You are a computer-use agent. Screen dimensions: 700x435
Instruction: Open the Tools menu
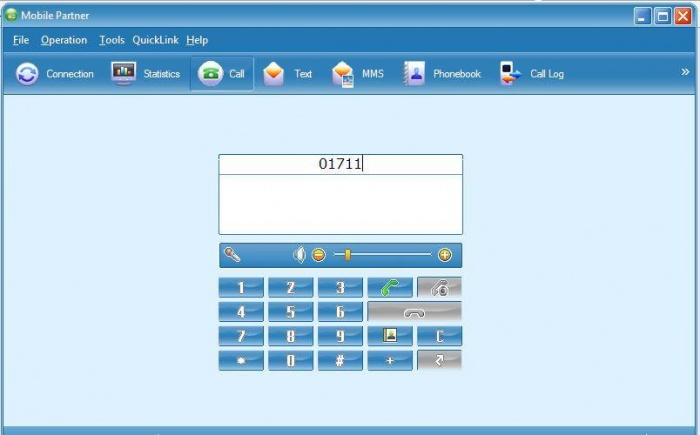[x=112, y=40]
